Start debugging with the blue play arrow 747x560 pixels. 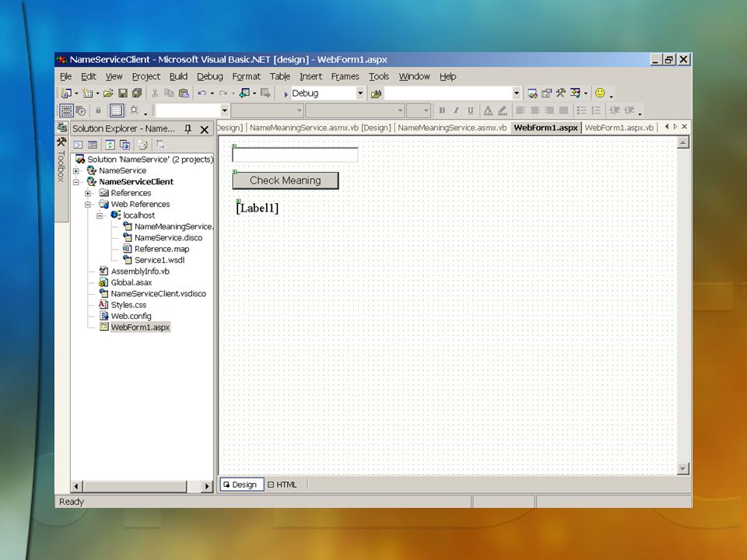click(286, 94)
